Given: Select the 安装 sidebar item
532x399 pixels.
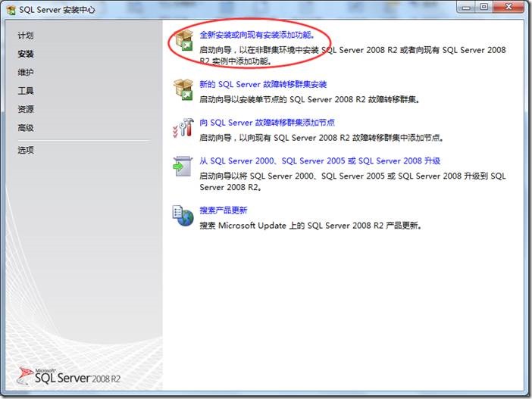Looking at the screenshot, I should click(x=26, y=54).
